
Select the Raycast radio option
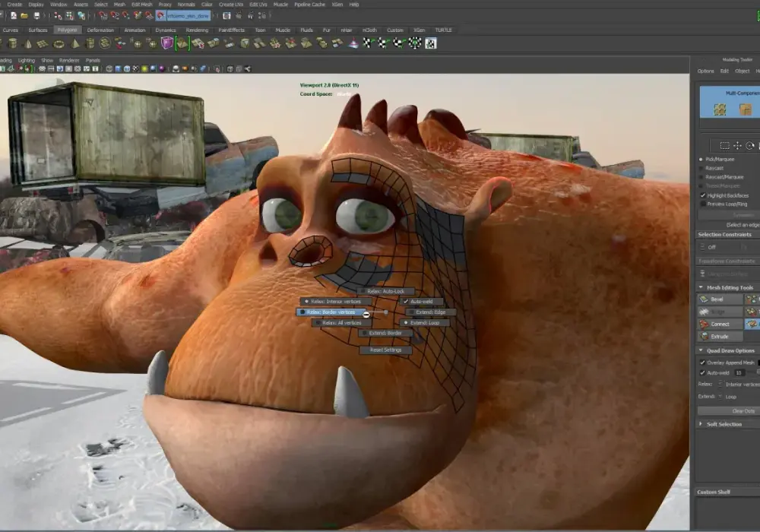pos(701,168)
